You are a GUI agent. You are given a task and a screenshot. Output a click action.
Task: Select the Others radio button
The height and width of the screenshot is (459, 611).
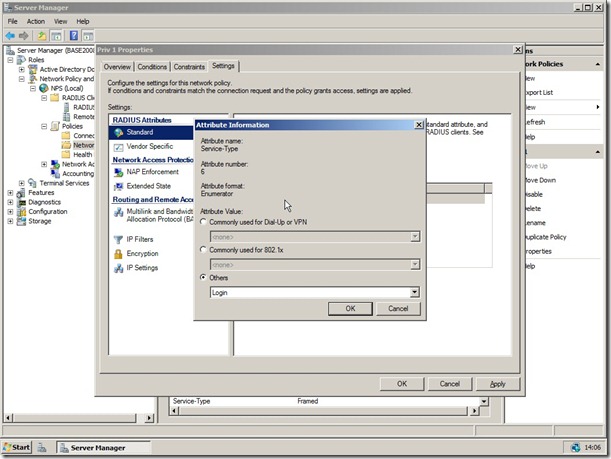point(203,277)
